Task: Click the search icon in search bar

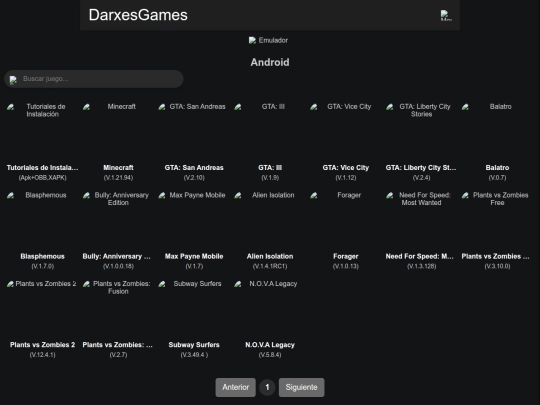Action: pos(13,80)
